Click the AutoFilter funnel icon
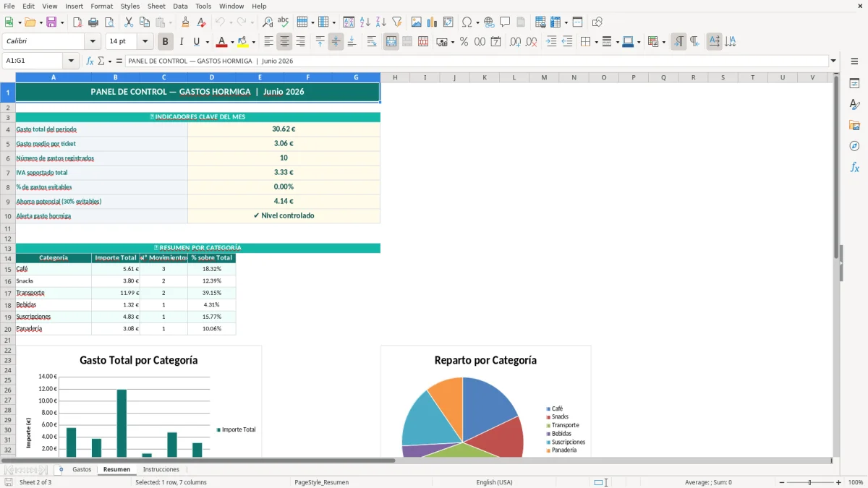Viewport: 868px width, 488px height. pyautogui.click(x=397, y=22)
